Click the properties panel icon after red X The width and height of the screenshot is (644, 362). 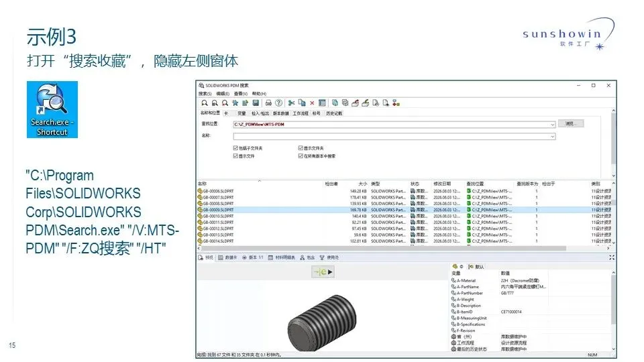click(x=322, y=103)
